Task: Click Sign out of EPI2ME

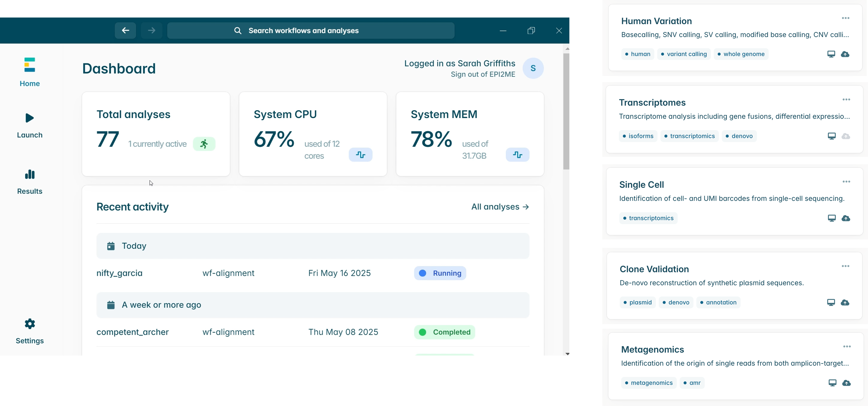Action: (x=483, y=75)
